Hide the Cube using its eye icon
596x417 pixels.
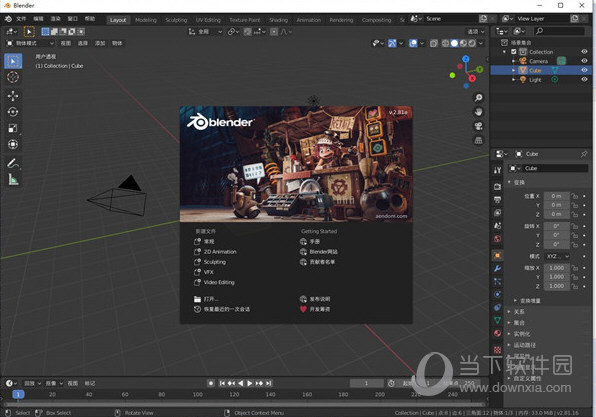point(584,70)
